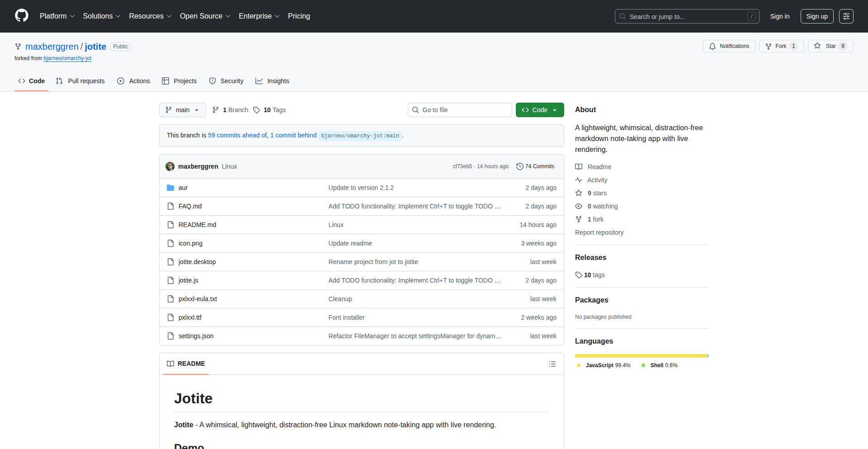Click maxberggren's avatar image

coord(170,166)
